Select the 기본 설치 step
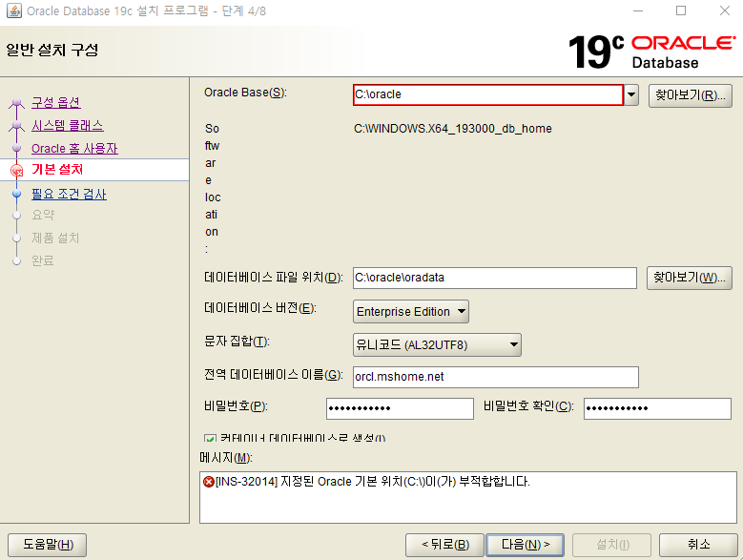 [57, 169]
